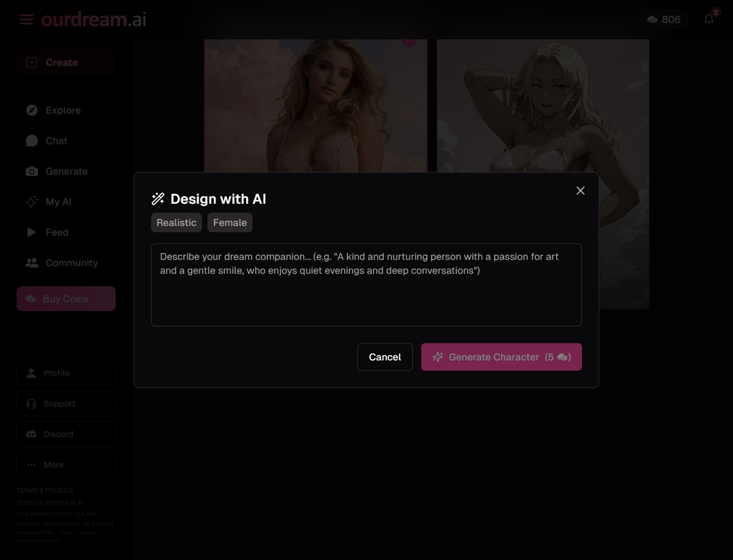The image size is (733, 560).
Task: Select the realistic blonde character image
Action: [x=316, y=106]
